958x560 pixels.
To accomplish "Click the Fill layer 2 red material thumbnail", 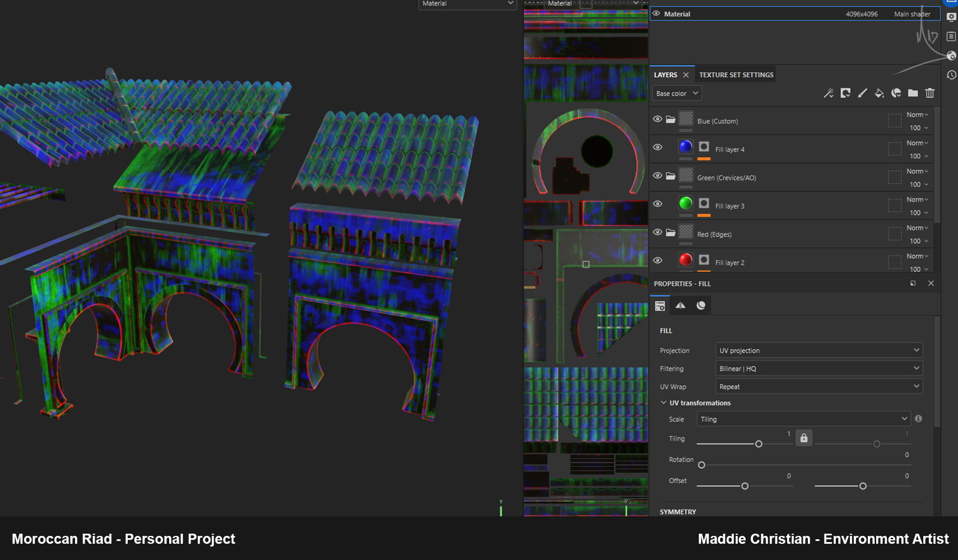I will (x=686, y=260).
